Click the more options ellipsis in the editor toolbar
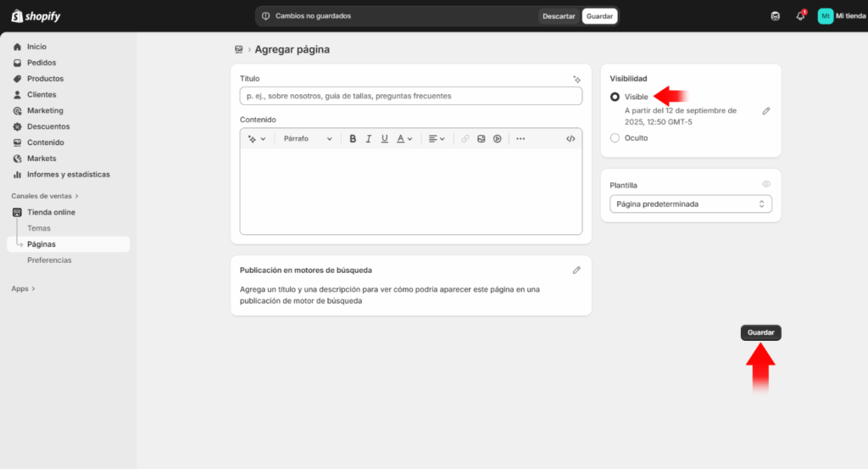 [520, 138]
